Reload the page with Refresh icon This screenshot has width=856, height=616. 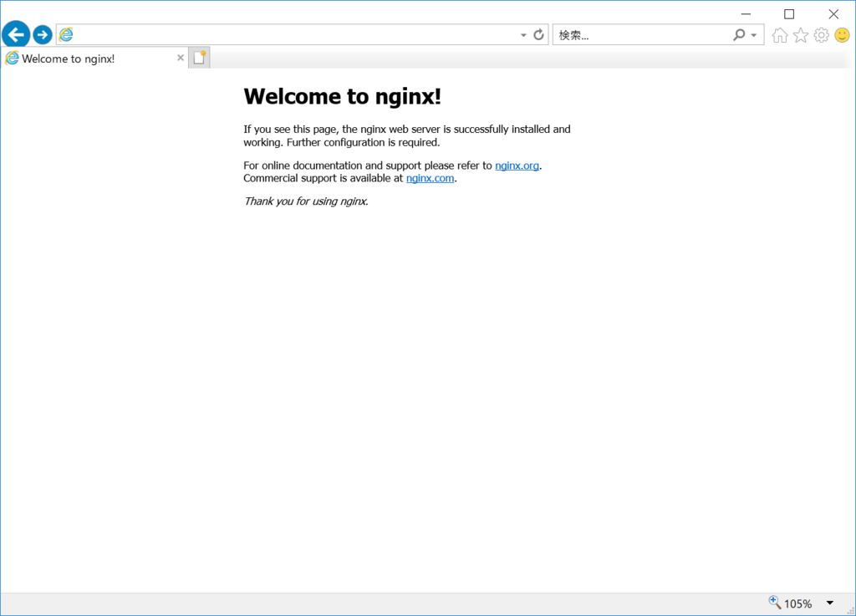pyautogui.click(x=539, y=35)
